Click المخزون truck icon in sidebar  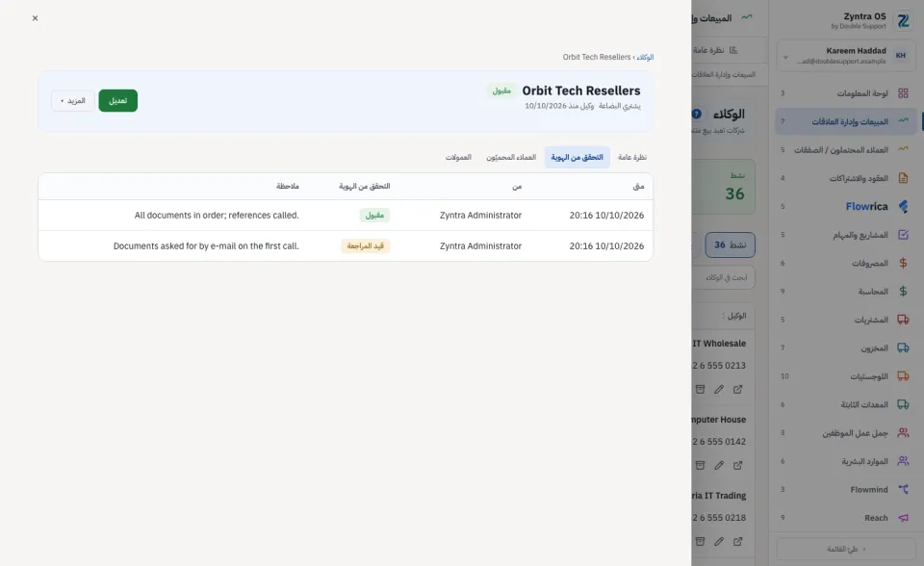click(903, 347)
